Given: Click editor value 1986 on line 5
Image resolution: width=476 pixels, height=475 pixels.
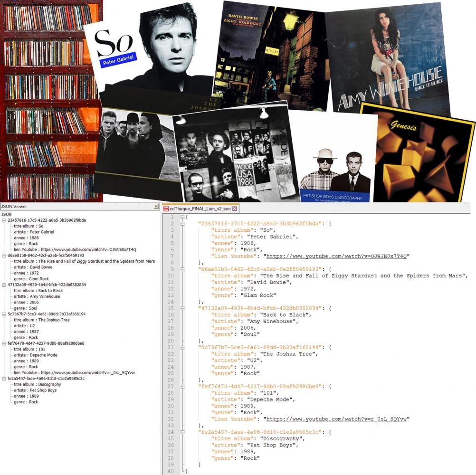Looking at the screenshot, I should click(x=247, y=243).
